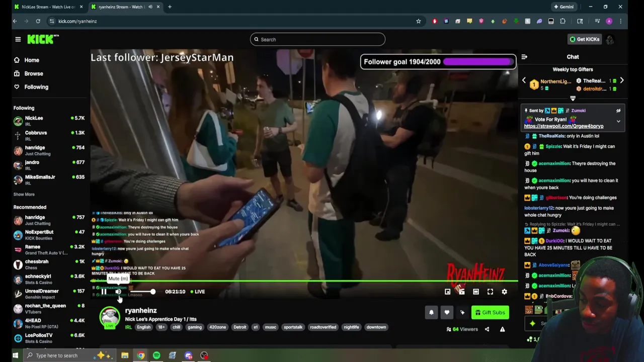Open Windows Start menu

point(15,355)
